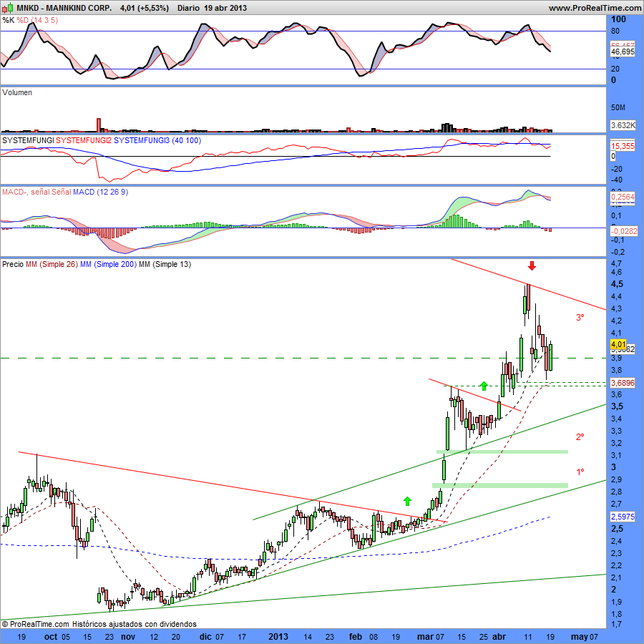
Task: Click the feb month marker on the date axis
Action: pyautogui.click(x=355, y=636)
